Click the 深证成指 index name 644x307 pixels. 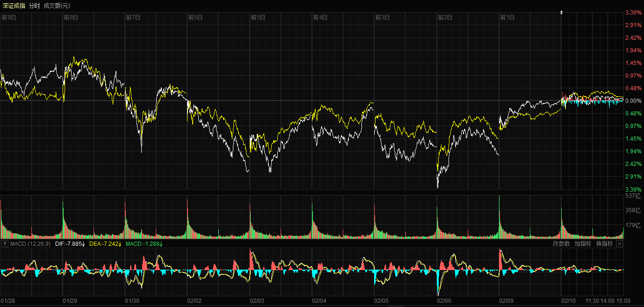coord(13,6)
